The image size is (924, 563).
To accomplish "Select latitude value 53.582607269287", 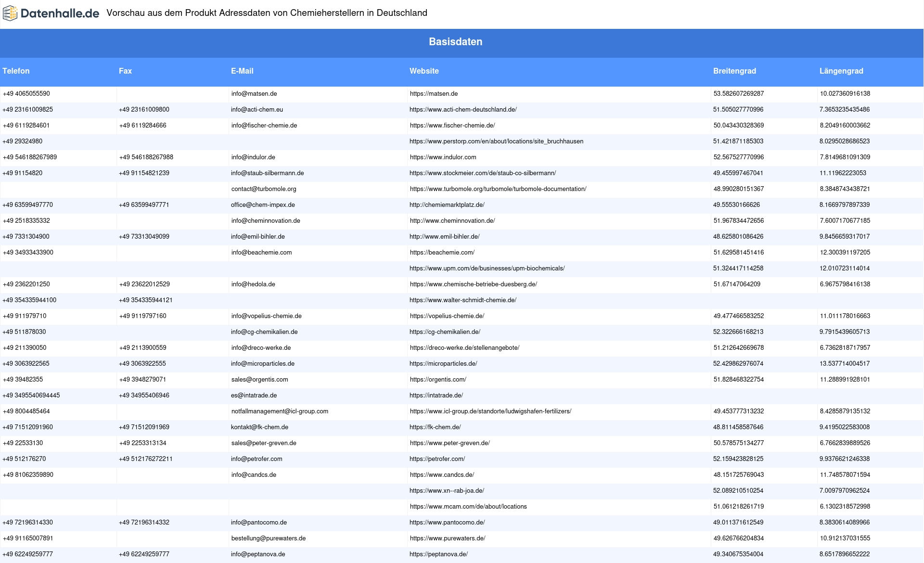I will 739,94.
